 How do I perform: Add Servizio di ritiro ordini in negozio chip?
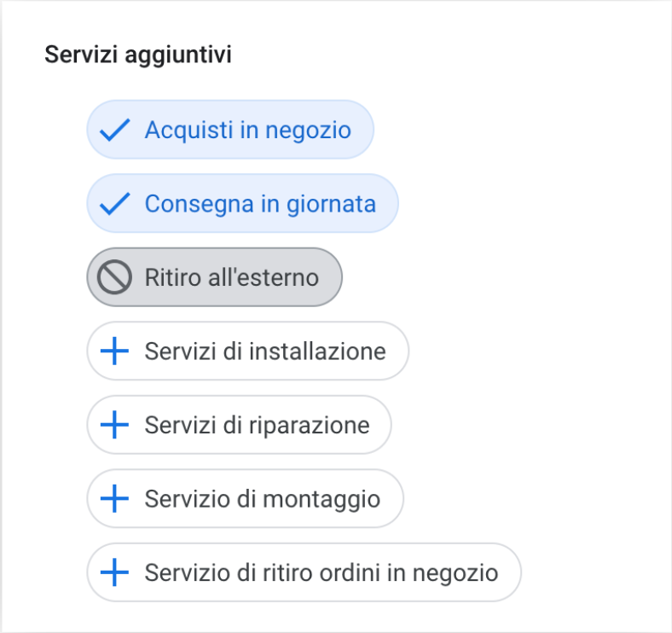click(304, 572)
